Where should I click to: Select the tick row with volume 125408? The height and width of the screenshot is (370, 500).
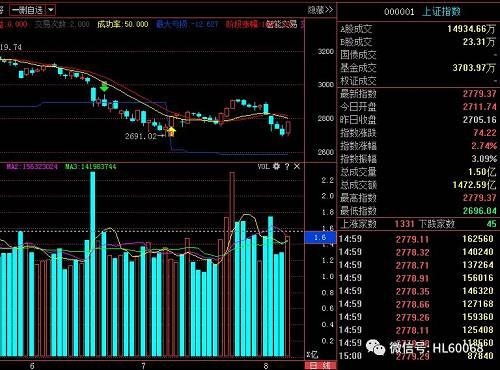click(416, 330)
